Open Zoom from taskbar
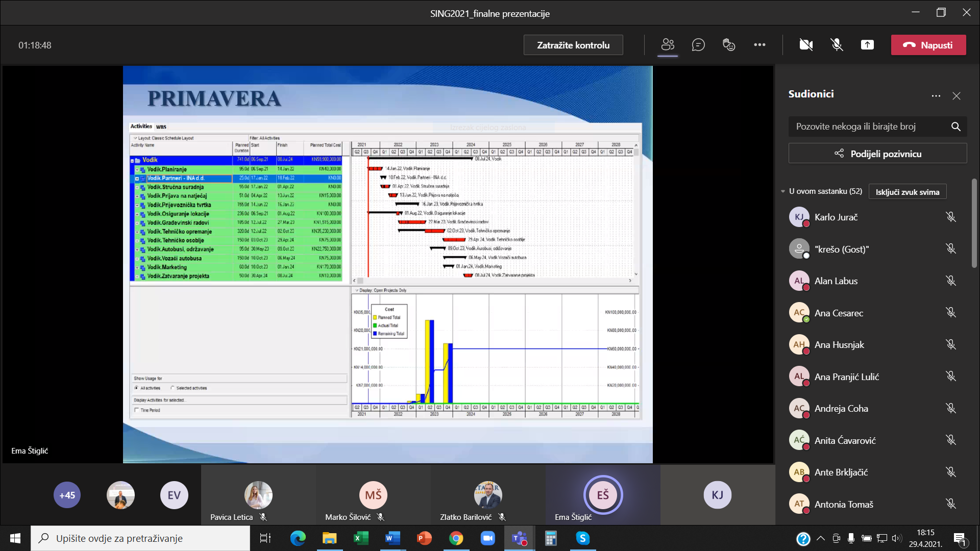Image resolution: width=980 pixels, height=551 pixels. [487, 538]
